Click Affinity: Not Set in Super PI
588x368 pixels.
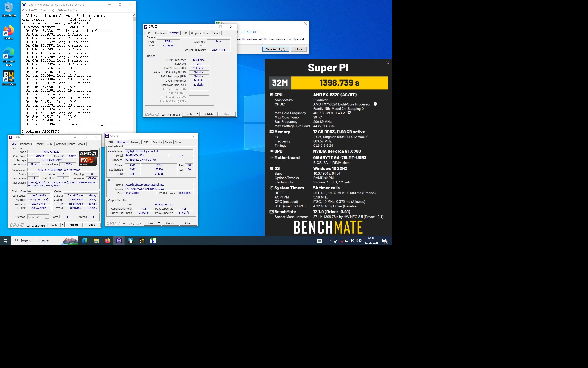coord(67,11)
